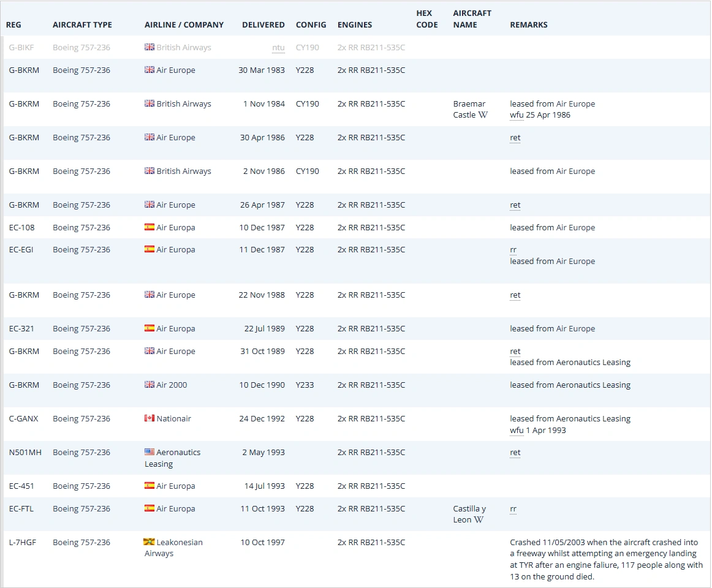The width and height of the screenshot is (712, 588).
Task: Click delivery date 24 Dec 1992
Action: click(x=262, y=418)
